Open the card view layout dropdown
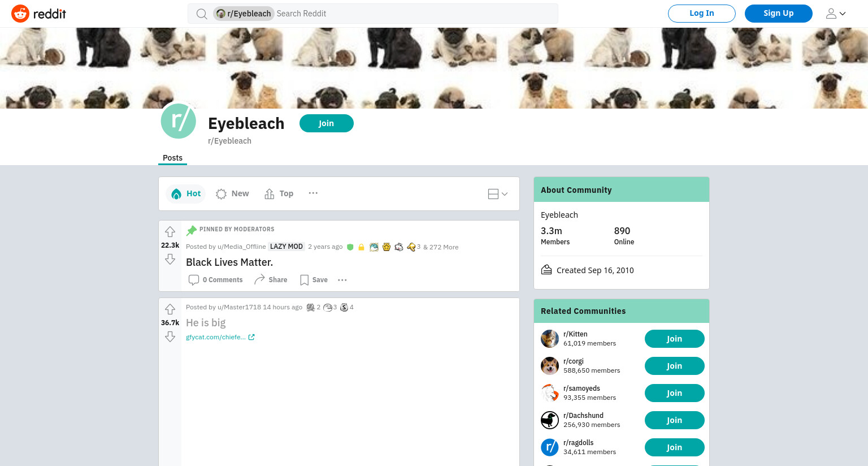 tap(498, 194)
